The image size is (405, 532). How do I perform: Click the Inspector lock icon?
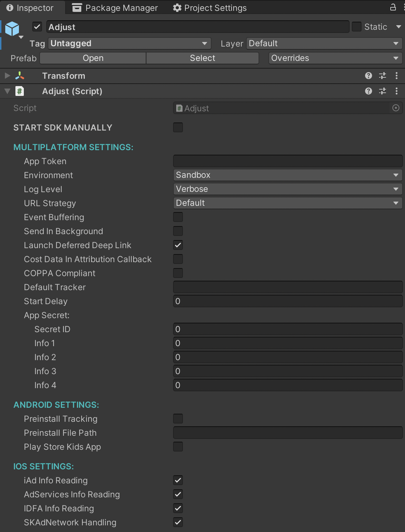[393, 7]
